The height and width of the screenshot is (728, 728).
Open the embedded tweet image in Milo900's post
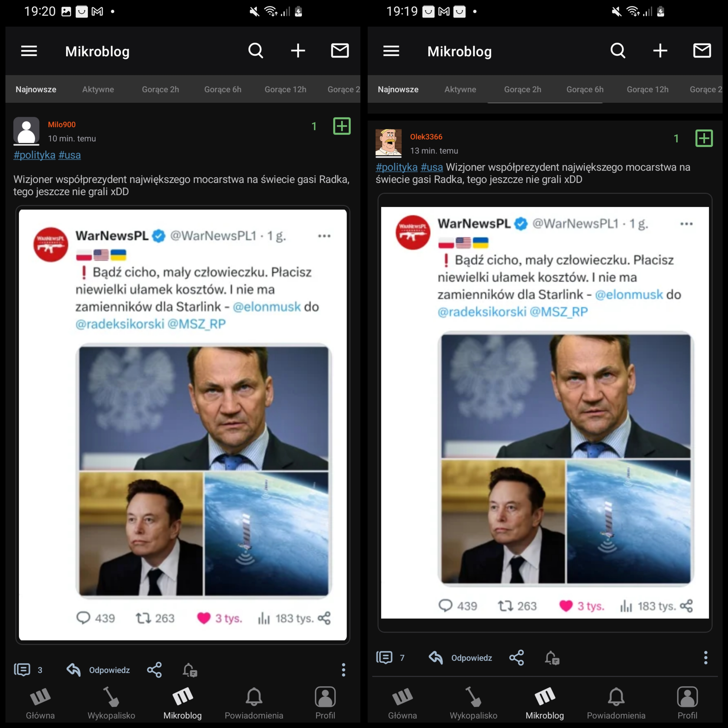pos(183,425)
